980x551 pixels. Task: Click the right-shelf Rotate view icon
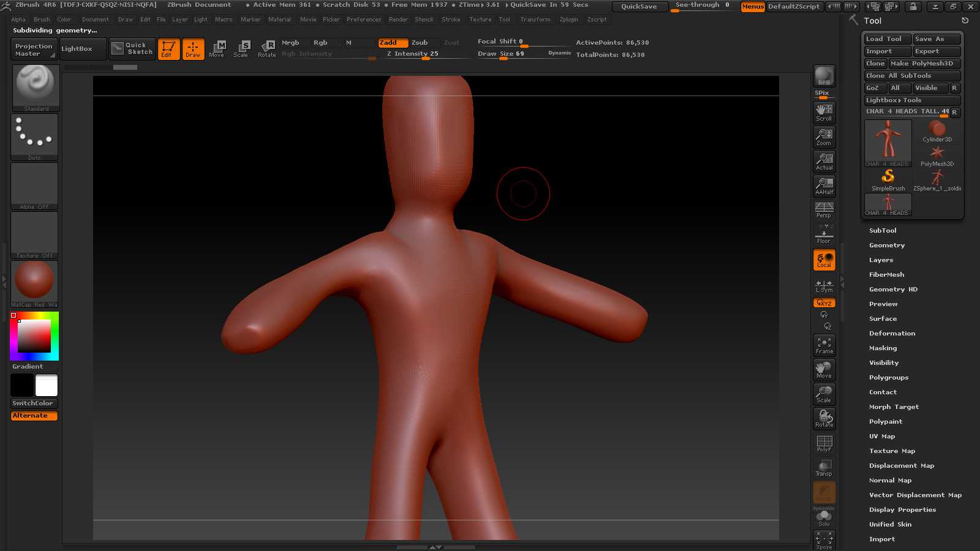[824, 419]
